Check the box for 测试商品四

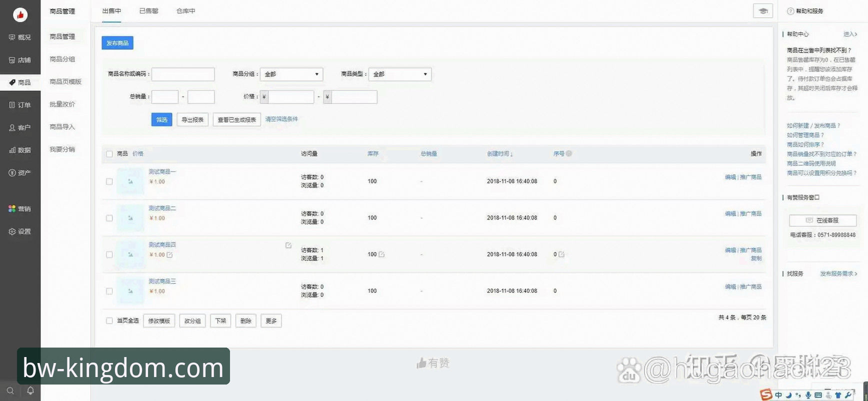pyautogui.click(x=109, y=254)
